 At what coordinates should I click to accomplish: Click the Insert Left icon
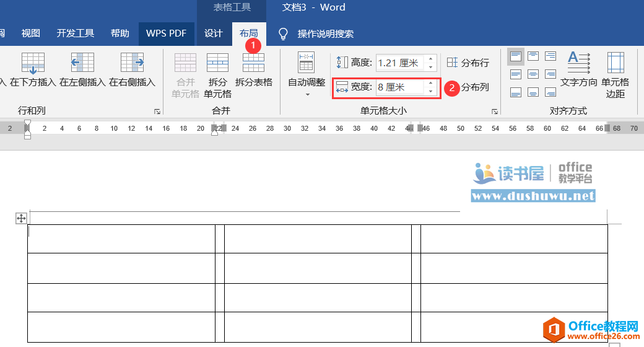pyautogui.click(x=82, y=63)
